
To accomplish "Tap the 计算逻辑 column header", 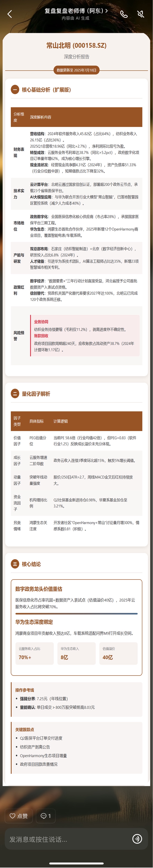I will [60, 421].
